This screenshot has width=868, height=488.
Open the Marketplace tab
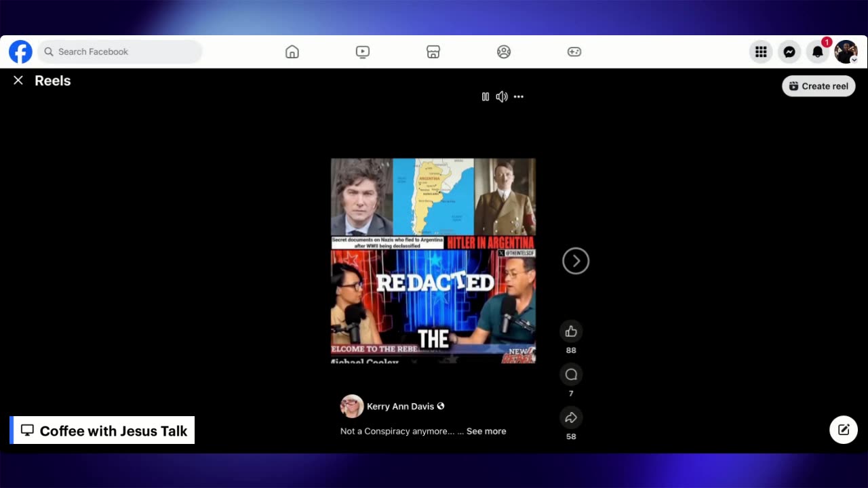point(433,52)
